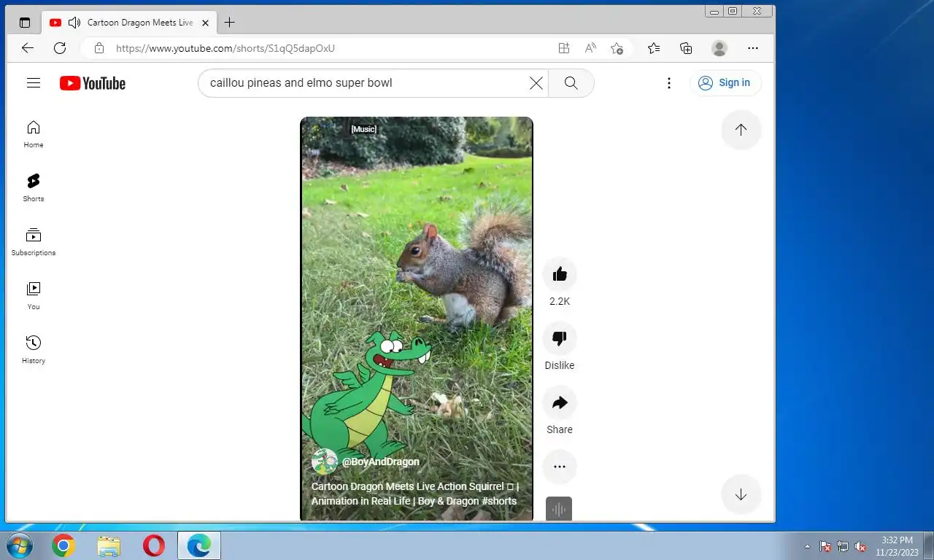Mute tab via speaker icon
Screen dimensions: 934x560
point(74,23)
